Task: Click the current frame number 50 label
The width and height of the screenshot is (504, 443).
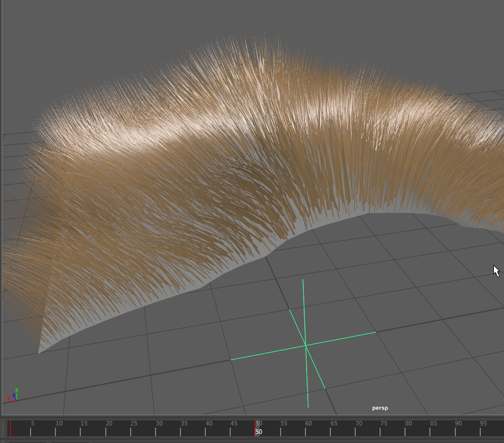Action: point(259,432)
